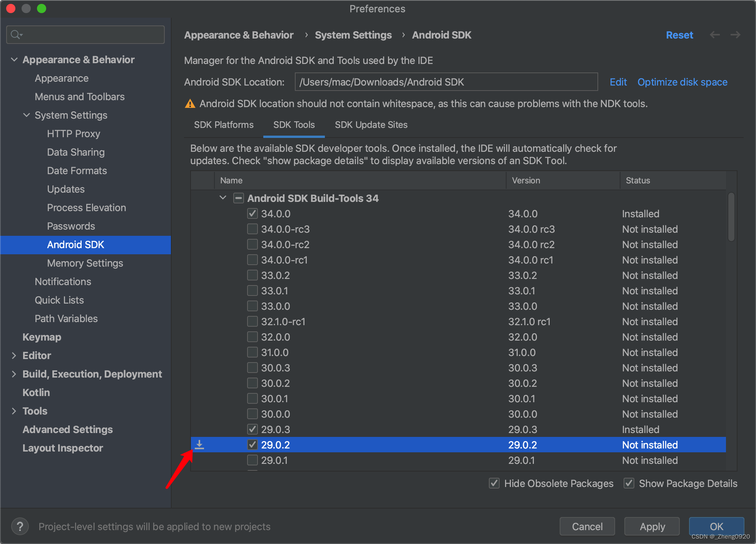756x544 pixels.
Task: Click the help question mark icon
Action: (20, 526)
